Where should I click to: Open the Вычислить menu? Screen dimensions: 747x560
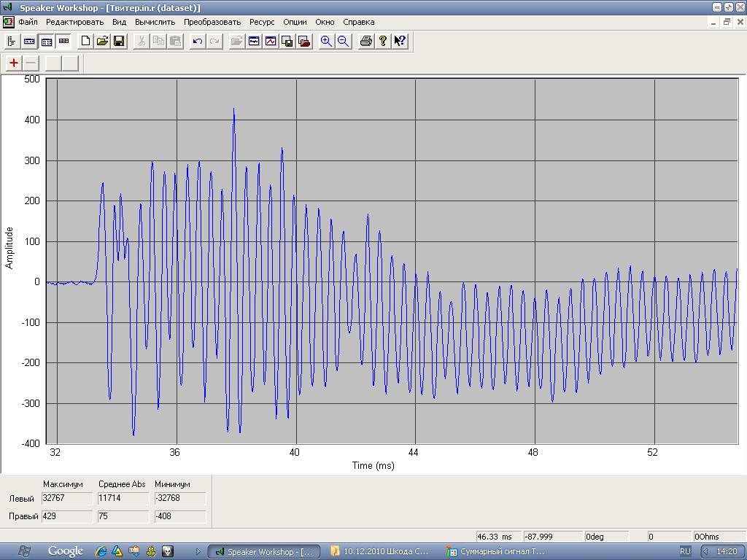click(155, 22)
